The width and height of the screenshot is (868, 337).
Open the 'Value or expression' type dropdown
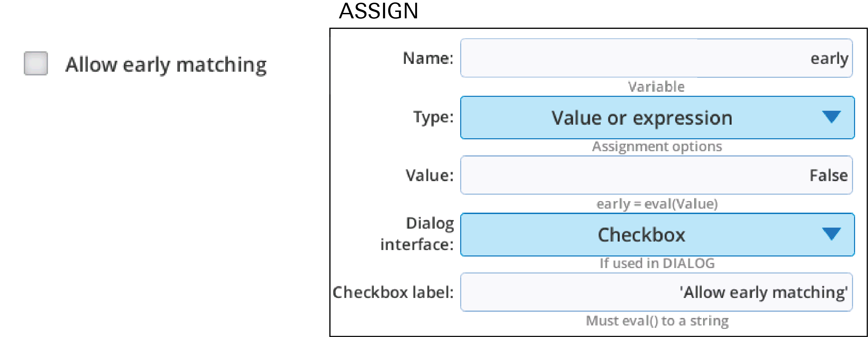pos(657,118)
